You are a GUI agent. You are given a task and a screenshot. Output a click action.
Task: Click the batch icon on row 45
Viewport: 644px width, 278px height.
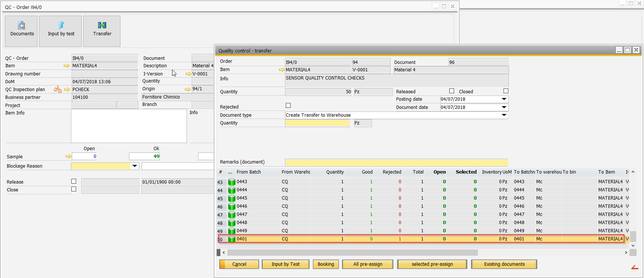pyautogui.click(x=232, y=198)
